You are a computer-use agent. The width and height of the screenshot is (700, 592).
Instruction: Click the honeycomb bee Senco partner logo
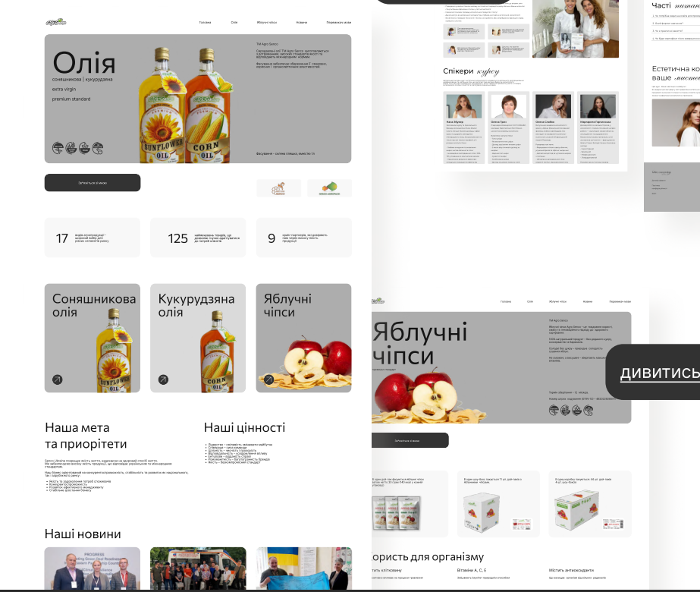pos(278,188)
